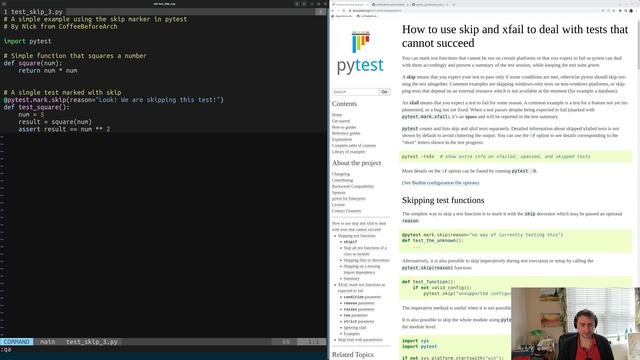Click the browser page vertical scrollbar
Viewport: 640px width, 360px height.
point(638,45)
